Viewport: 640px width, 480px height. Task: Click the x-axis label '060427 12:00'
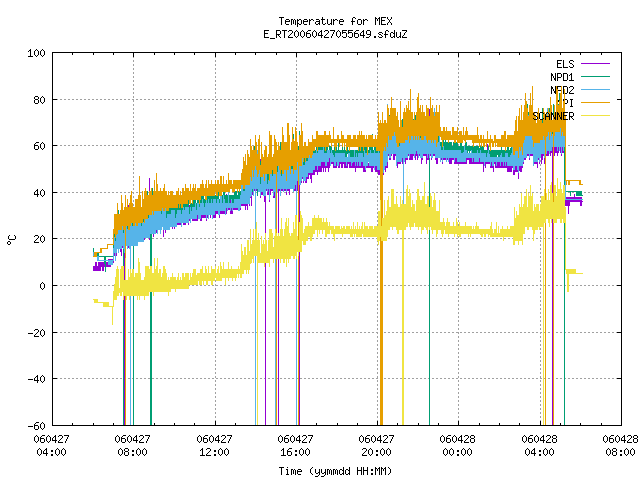tap(214, 446)
